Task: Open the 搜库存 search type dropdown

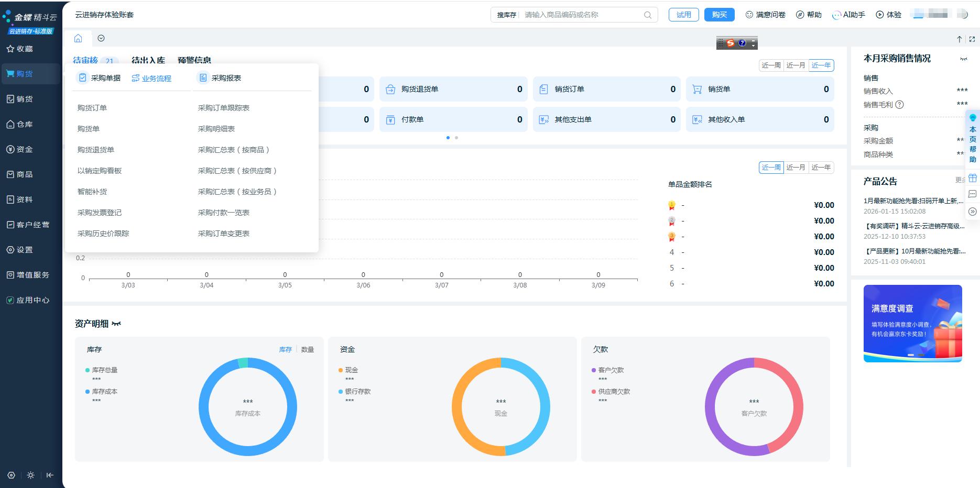Action: tap(506, 15)
